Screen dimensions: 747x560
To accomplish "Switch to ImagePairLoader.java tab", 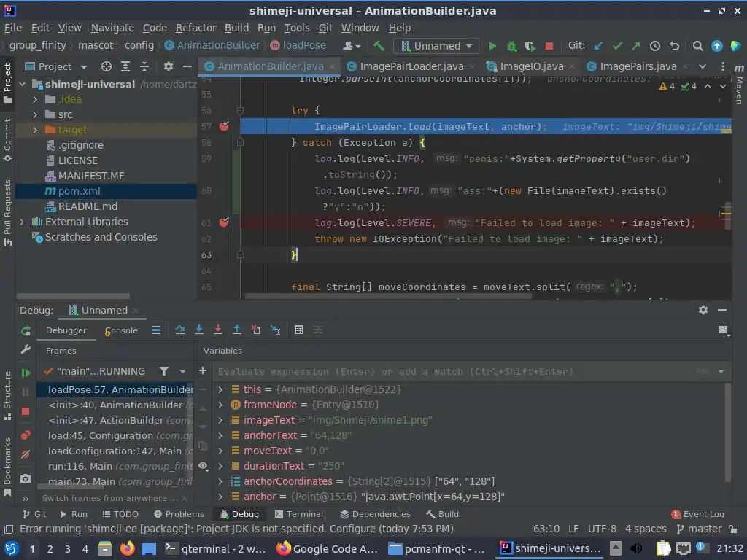I will point(411,66).
